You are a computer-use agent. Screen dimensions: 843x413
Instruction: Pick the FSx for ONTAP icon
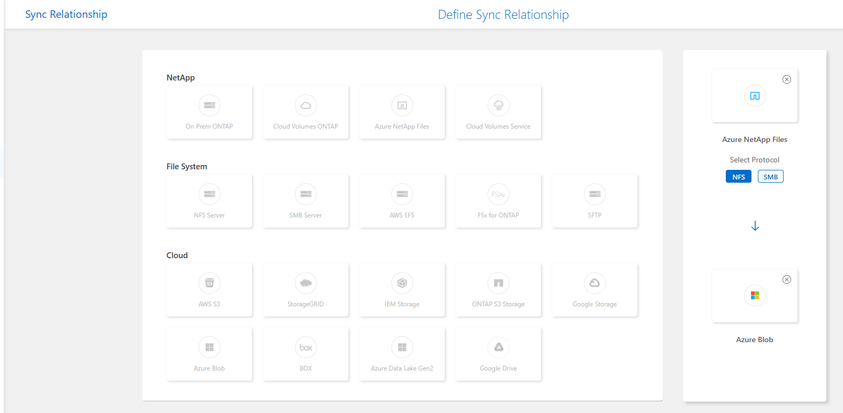(x=498, y=194)
